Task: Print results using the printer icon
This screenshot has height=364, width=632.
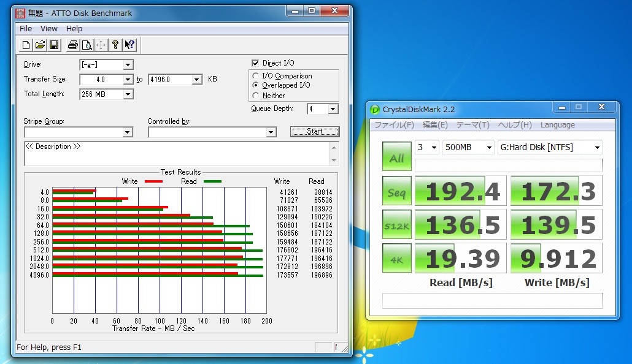Action: pos(72,45)
